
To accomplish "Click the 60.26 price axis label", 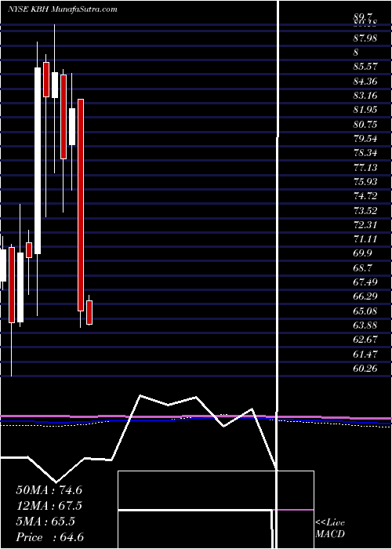I will pyautogui.click(x=365, y=369).
